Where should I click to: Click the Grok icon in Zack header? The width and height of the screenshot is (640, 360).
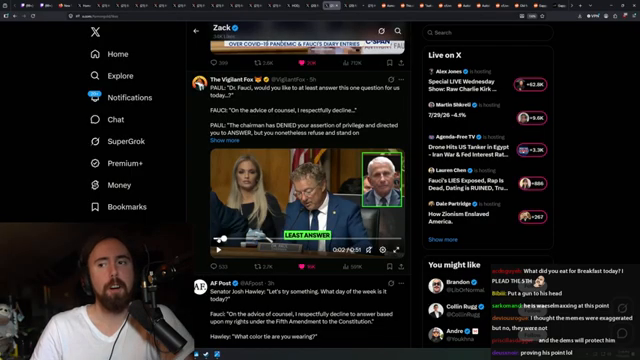(381, 31)
